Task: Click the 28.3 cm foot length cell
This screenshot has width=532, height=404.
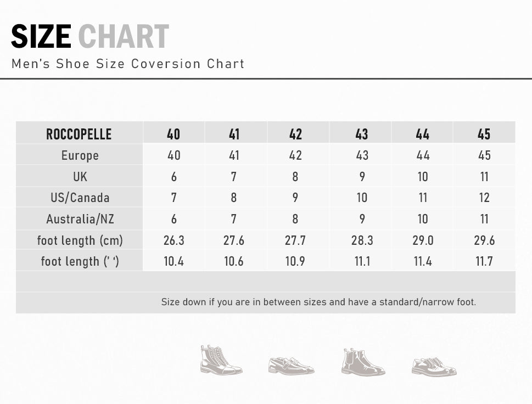Action: pos(362,240)
